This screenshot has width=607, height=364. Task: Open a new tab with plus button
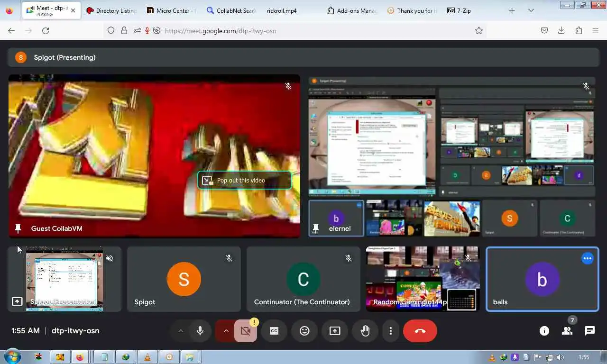(x=512, y=10)
